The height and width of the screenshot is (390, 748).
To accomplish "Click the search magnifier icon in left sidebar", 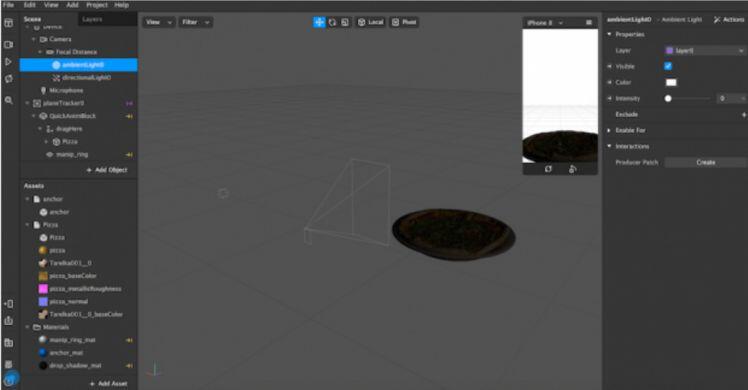I will (9, 100).
